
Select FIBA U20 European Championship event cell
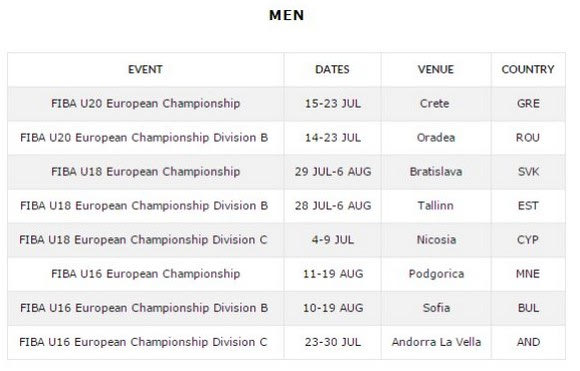[146, 104]
